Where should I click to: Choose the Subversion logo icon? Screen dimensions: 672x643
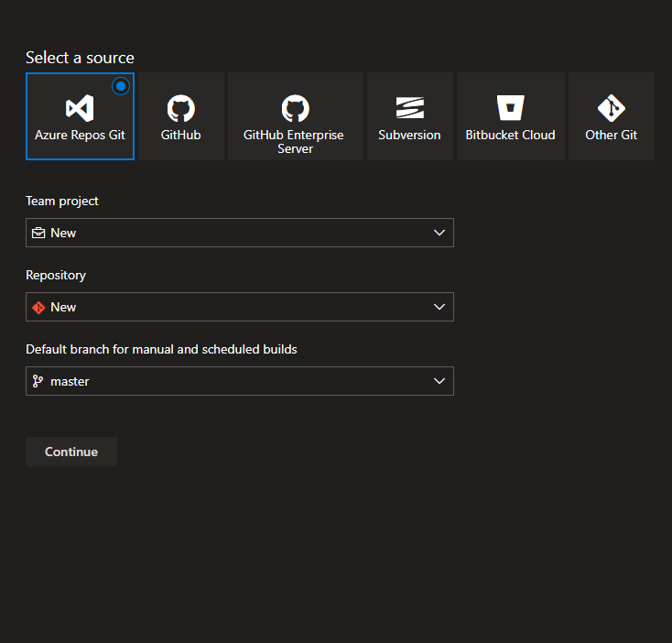coord(409,109)
